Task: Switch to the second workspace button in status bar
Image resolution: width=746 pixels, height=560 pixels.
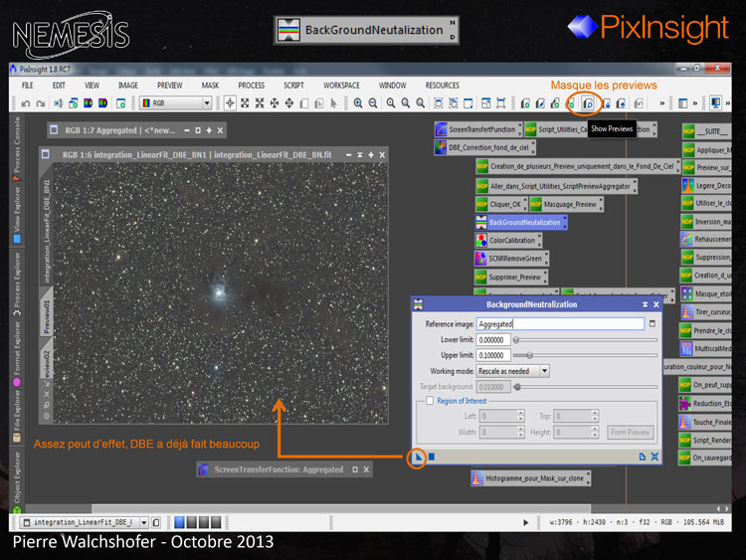Action: tap(192, 522)
